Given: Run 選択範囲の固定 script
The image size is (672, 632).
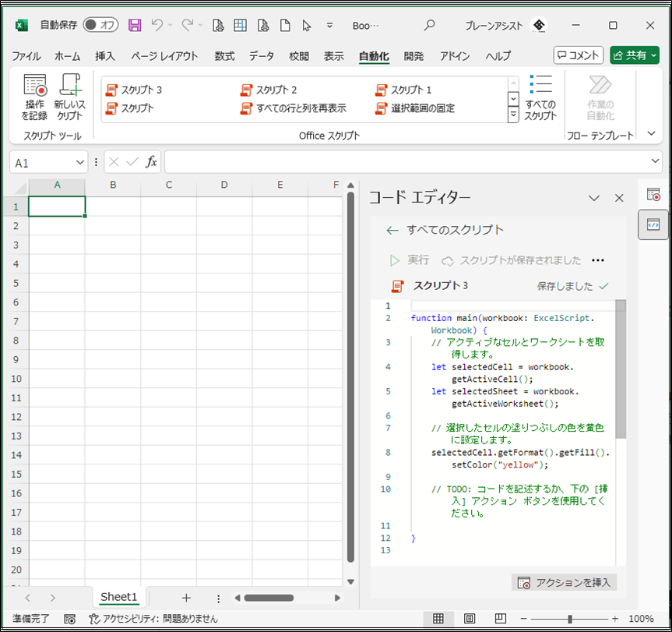Looking at the screenshot, I should point(415,108).
